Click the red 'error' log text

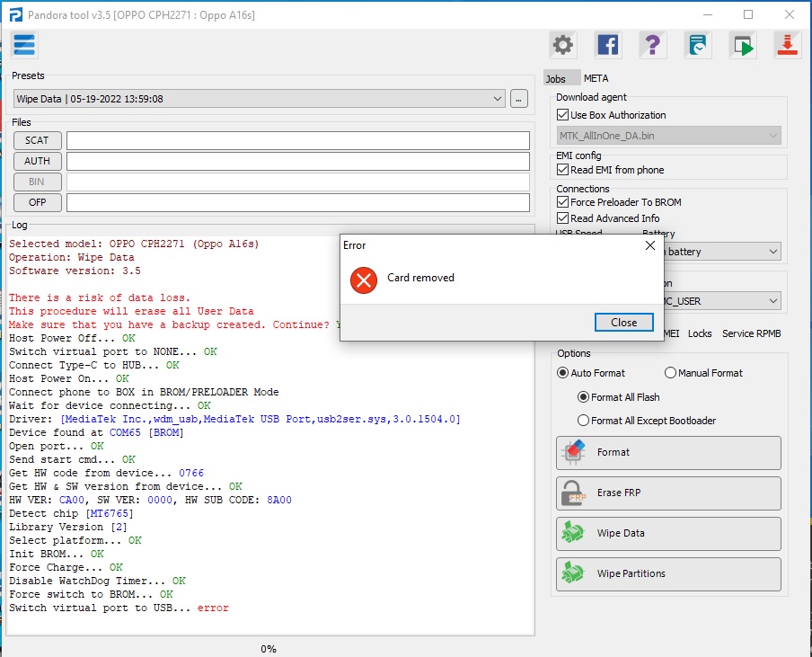pos(213,608)
